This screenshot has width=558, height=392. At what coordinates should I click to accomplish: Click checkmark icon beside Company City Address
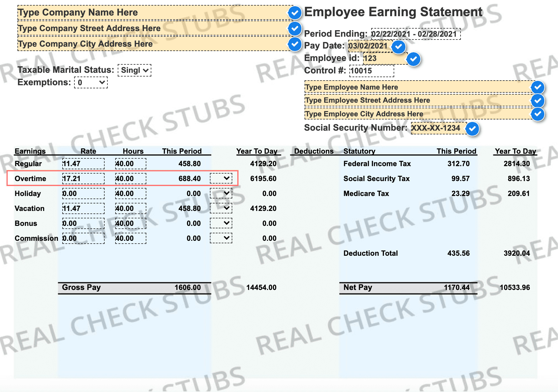pos(295,44)
